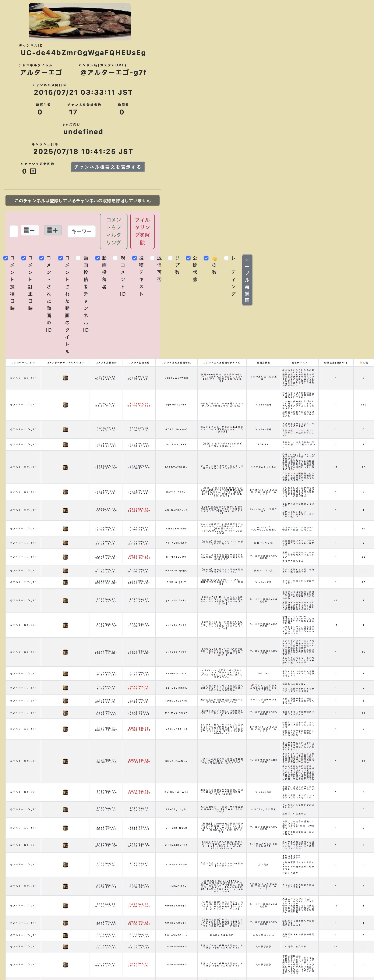
Task: Click commenter icon in row m0Oeb3tyTO4
Action: click(x=66, y=845)
